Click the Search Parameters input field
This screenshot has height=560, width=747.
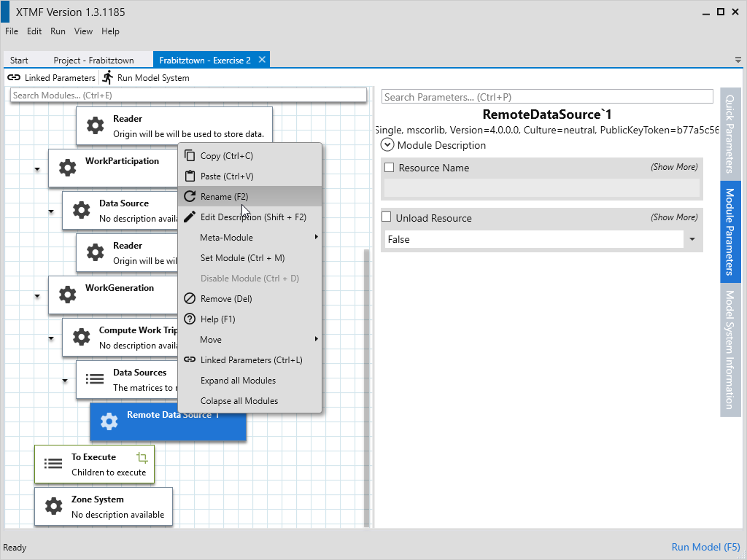(x=546, y=97)
